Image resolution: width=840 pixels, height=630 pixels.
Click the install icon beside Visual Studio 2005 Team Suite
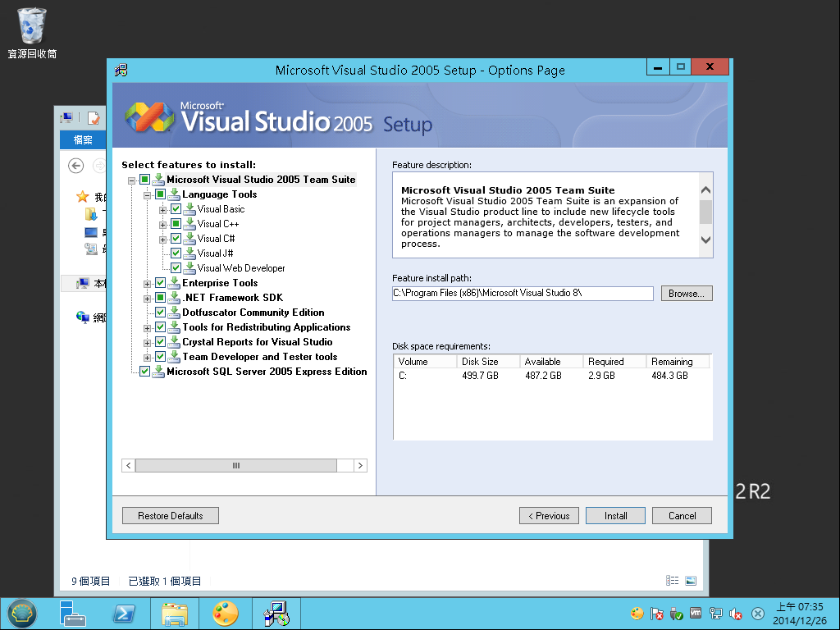158,180
